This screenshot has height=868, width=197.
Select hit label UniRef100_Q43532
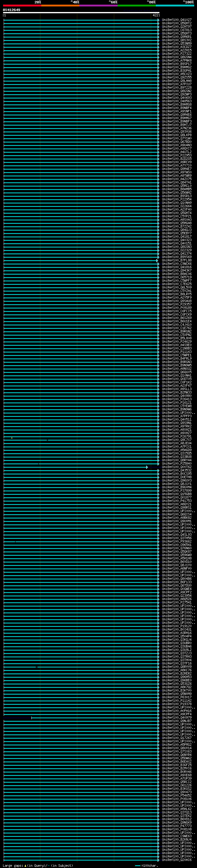pos(177,470)
